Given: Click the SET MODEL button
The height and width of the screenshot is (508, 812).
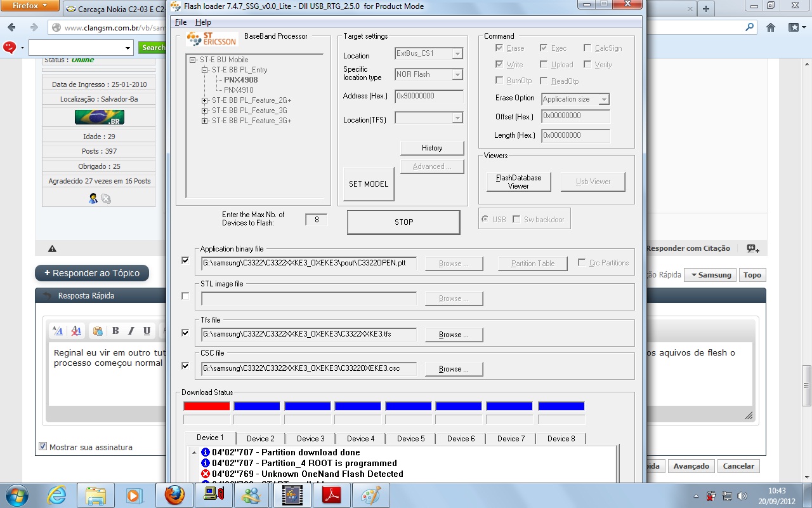Looking at the screenshot, I should tap(369, 184).
